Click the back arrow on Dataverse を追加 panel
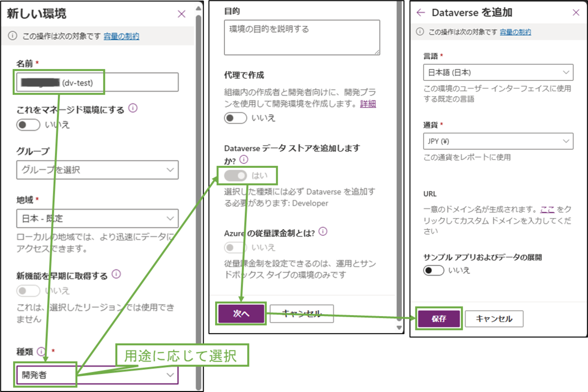The image size is (588, 392). pyautogui.click(x=420, y=13)
